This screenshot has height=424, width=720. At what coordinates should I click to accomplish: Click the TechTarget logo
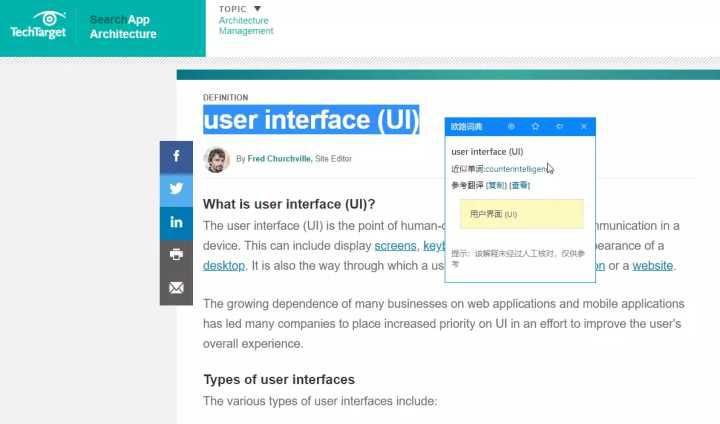[39, 25]
